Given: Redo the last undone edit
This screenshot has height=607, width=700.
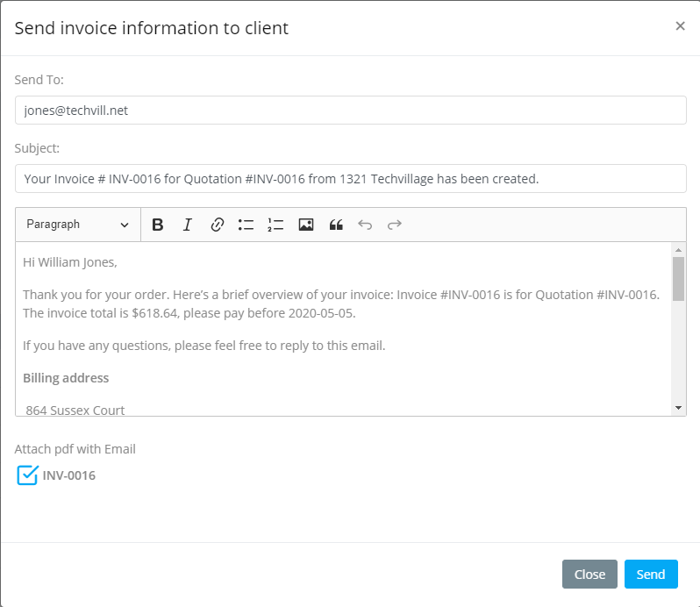Looking at the screenshot, I should [395, 225].
